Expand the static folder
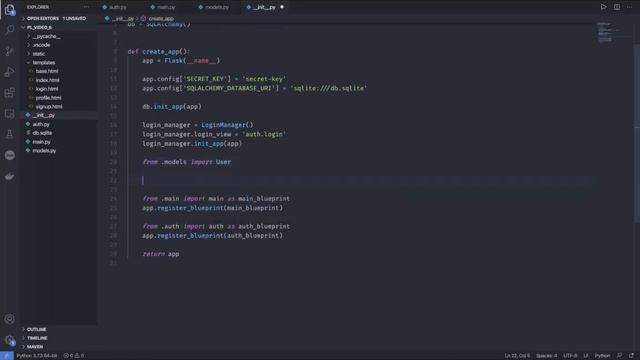The width and height of the screenshot is (640, 360). tap(39, 54)
